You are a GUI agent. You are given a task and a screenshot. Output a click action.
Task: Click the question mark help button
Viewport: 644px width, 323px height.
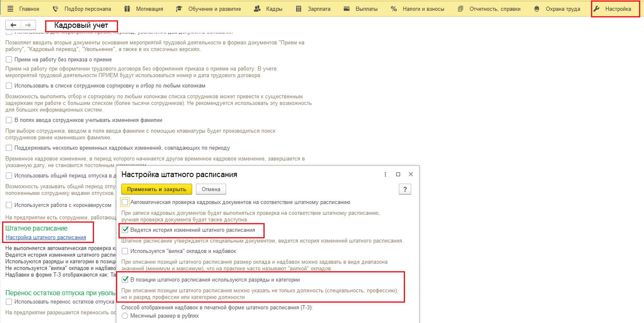405,189
